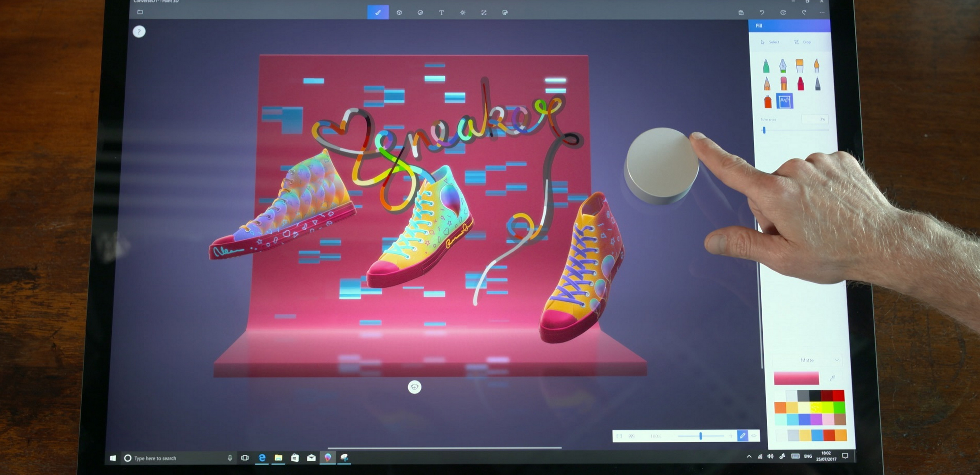Open the Remix 3D community tab

click(x=505, y=13)
